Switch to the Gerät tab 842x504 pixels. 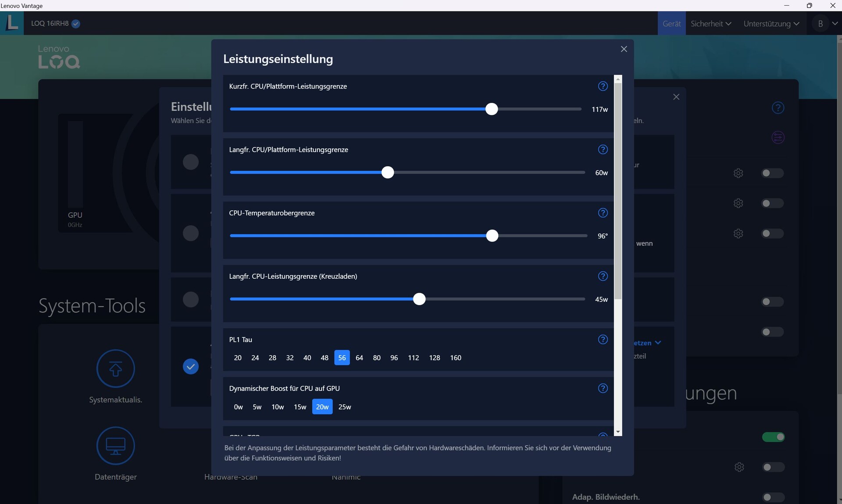671,24
